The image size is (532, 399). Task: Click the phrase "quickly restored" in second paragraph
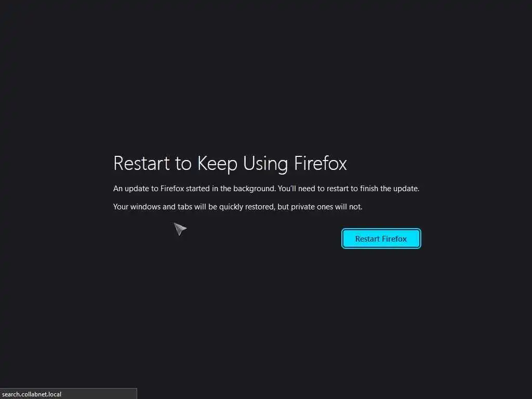tap(247, 207)
